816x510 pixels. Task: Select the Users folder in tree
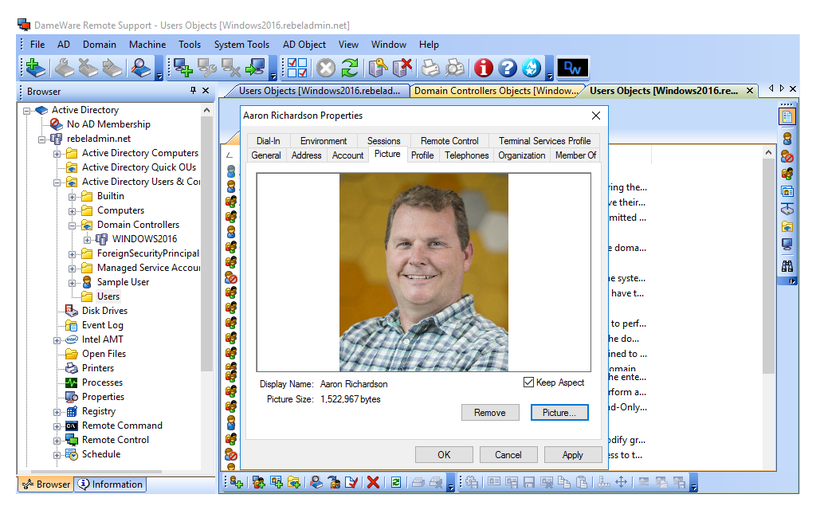coord(108,297)
